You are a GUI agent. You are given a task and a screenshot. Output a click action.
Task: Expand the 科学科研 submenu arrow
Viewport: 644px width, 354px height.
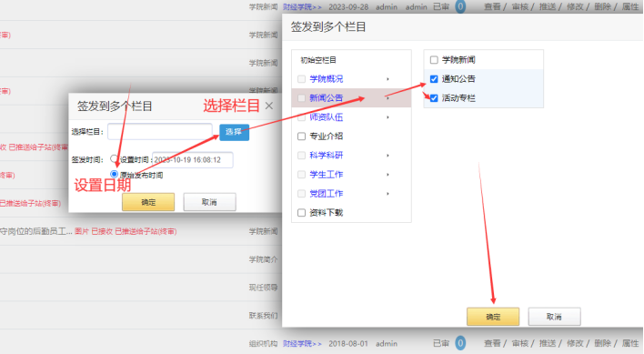click(x=387, y=156)
